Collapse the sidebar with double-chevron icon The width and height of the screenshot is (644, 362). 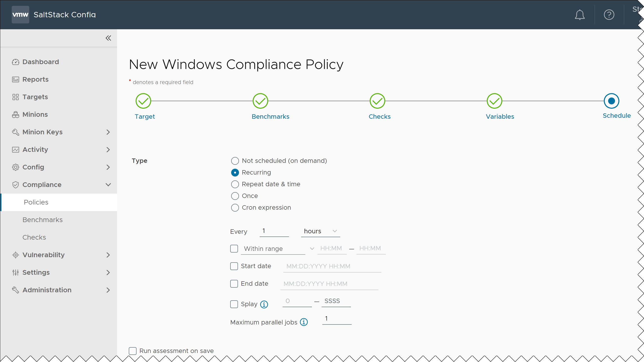tap(108, 38)
